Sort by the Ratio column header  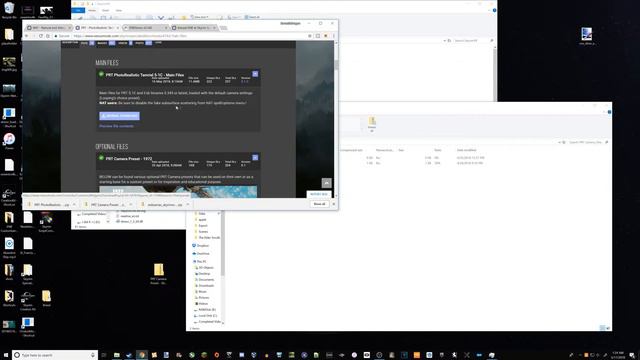[438, 150]
